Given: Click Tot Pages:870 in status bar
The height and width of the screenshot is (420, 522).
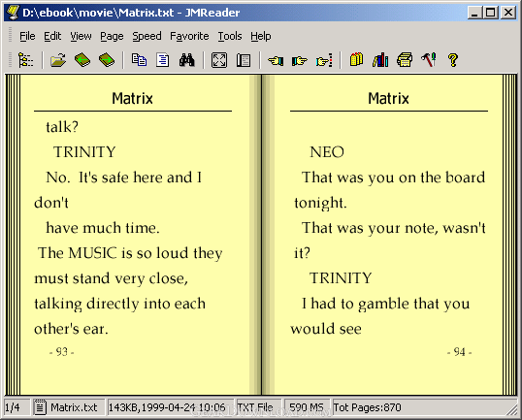Looking at the screenshot, I should pos(367,407).
